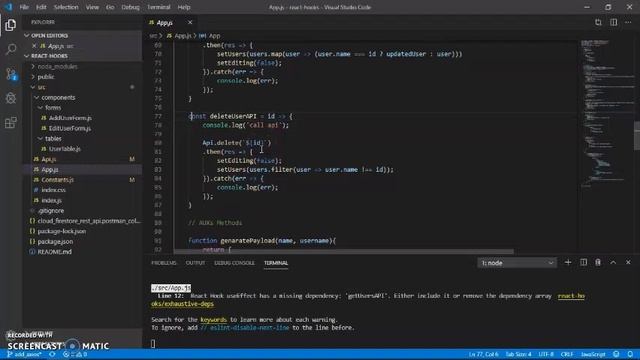This screenshot has height=360, width=640.
Task: Click the editor horizontal scrollbar
Action: click(x=344, y=251)
